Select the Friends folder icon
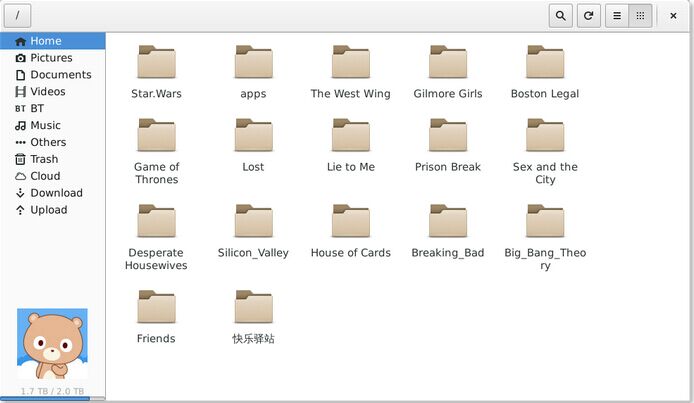The height and width of the screenshot is (403, 694). pos(156,307)
